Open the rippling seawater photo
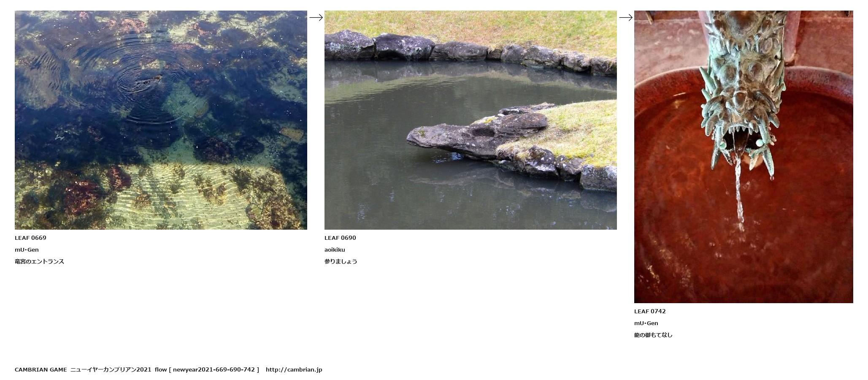 pyautogui.click(x=161, y=120)
